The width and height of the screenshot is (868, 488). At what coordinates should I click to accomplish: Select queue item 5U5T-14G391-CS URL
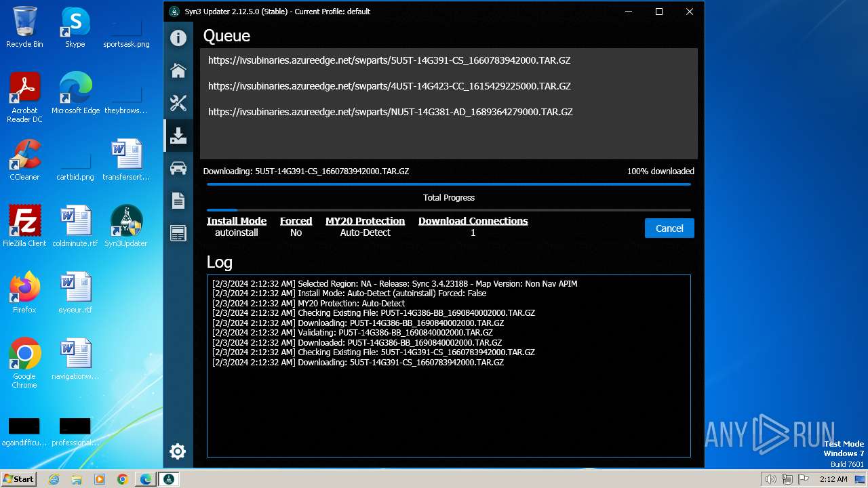tap(389, 60)
